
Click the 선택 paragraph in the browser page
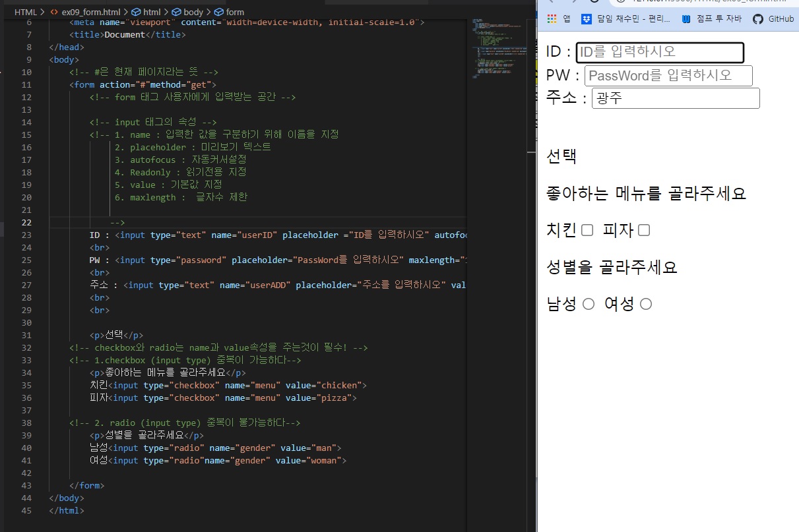(x=561, y=156)
